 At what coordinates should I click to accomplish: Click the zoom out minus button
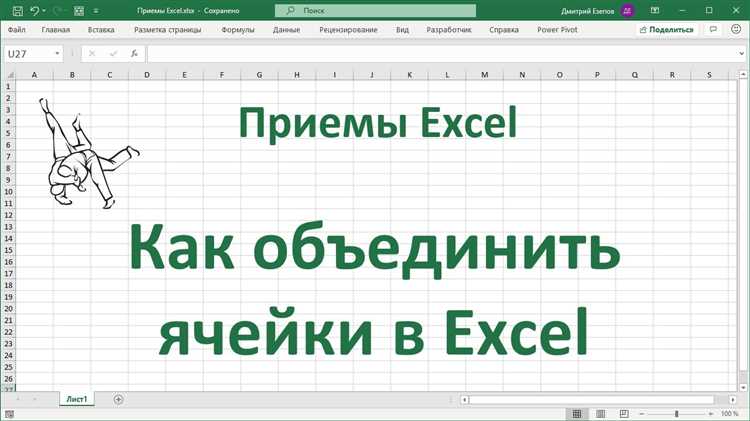642,414
